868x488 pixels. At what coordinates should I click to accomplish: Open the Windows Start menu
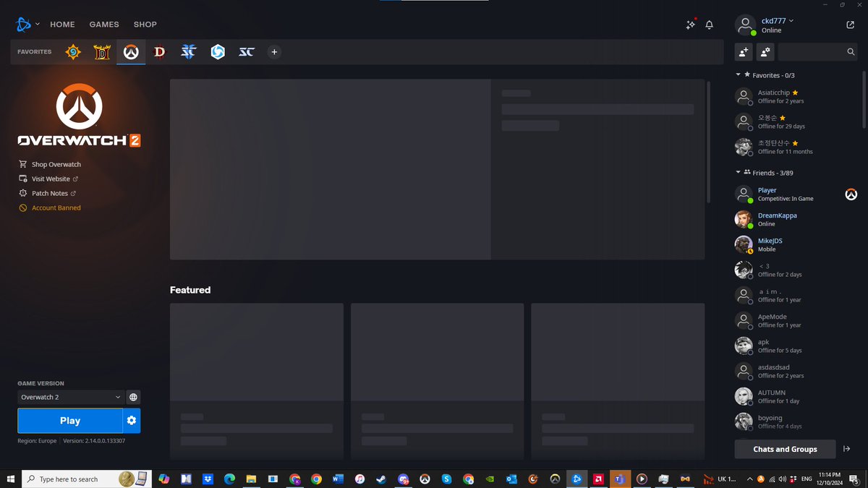pos(10,479)
